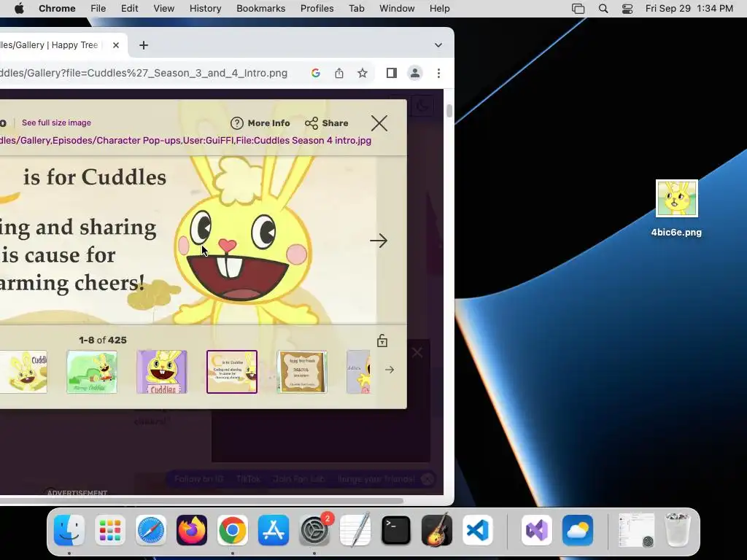Open Launchpad from the Dock
The width and height of the screenshot is (747, 560).
[110, 530]
